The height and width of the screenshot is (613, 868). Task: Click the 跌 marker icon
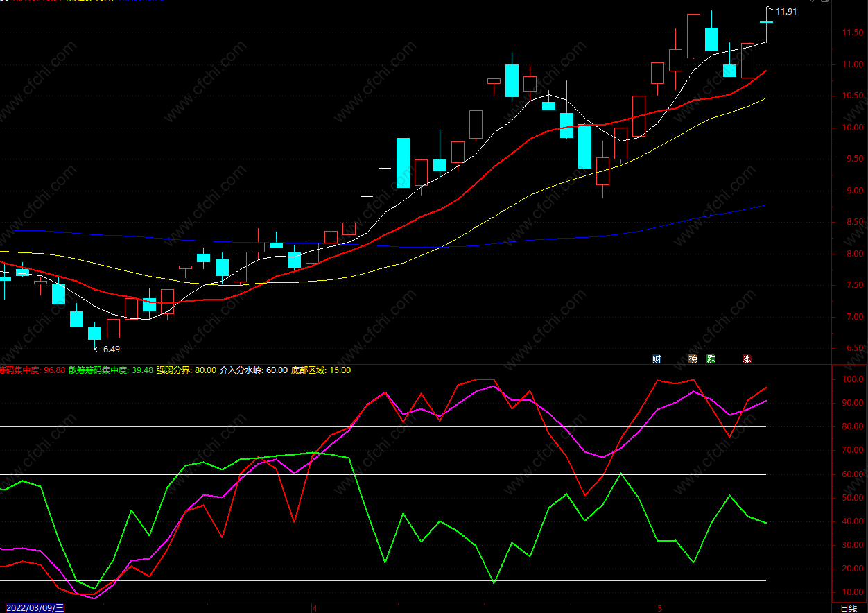pyautogui.click(x=711, y=359)
